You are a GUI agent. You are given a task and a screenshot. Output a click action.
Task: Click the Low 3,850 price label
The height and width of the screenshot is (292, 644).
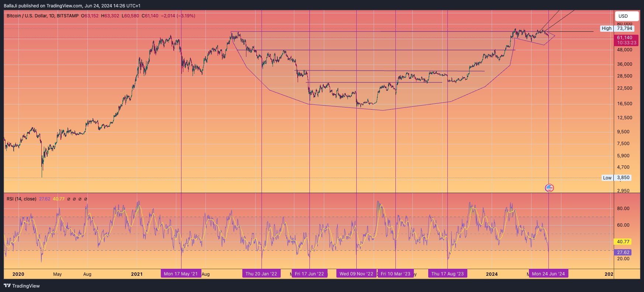pos(616,178)
